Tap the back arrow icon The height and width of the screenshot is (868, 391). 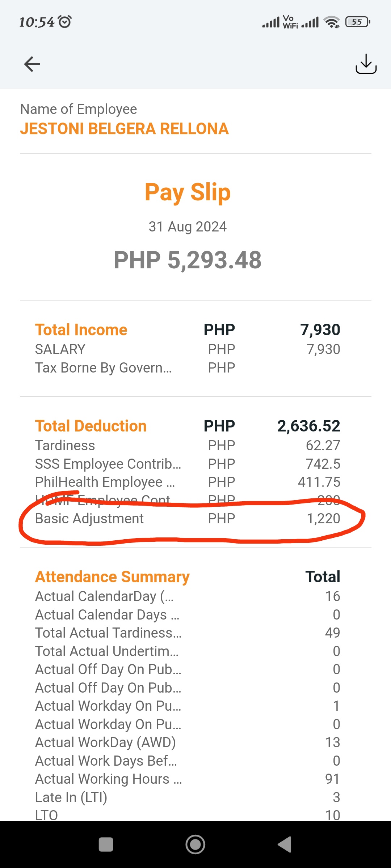point(32,64)
